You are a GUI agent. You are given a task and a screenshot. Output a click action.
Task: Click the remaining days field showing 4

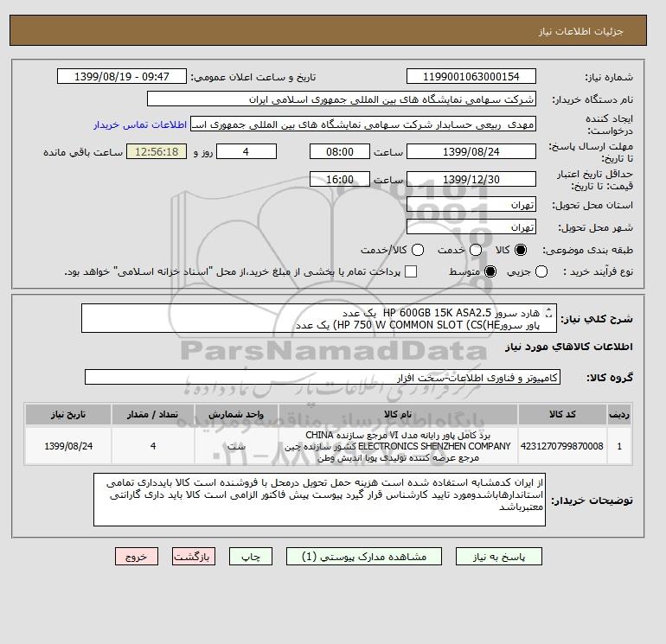coord(247,151)
